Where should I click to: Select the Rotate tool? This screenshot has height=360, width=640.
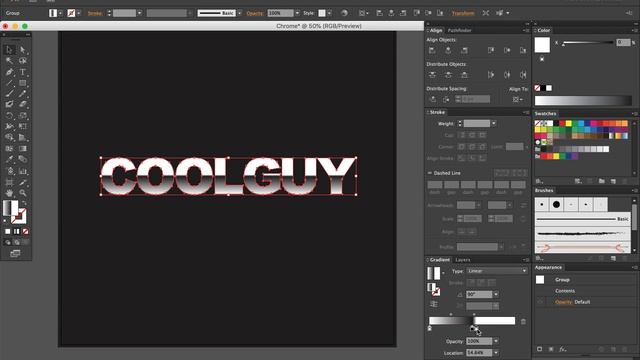point(9,116)
